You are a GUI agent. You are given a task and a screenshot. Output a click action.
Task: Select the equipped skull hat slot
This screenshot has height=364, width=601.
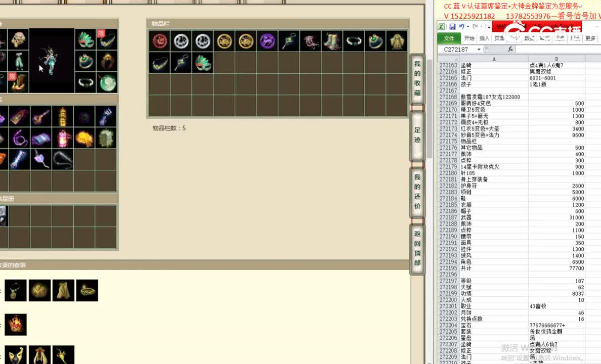pos(18,39)
